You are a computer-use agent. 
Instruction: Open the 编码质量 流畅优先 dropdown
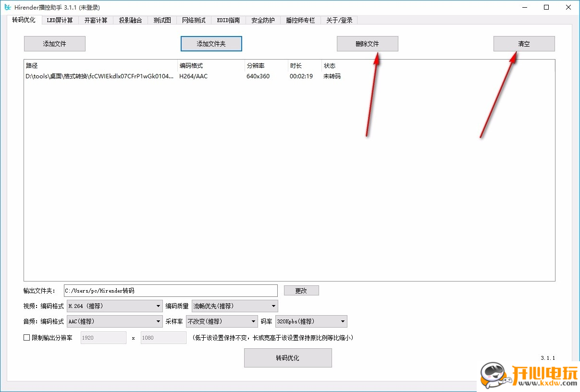coord(235,306)
